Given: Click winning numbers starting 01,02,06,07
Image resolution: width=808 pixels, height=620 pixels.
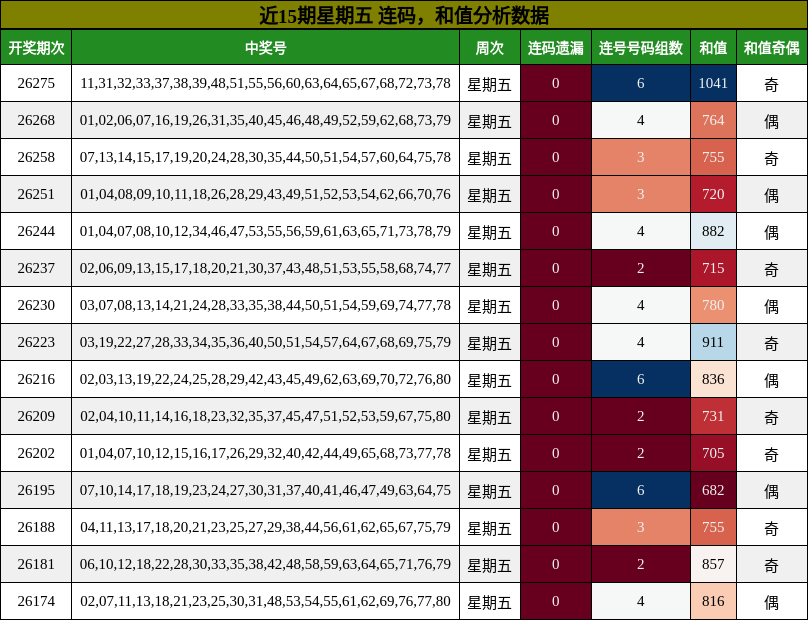Looking at the screenshot, I should pyautogui.click(x=265, y=120).
